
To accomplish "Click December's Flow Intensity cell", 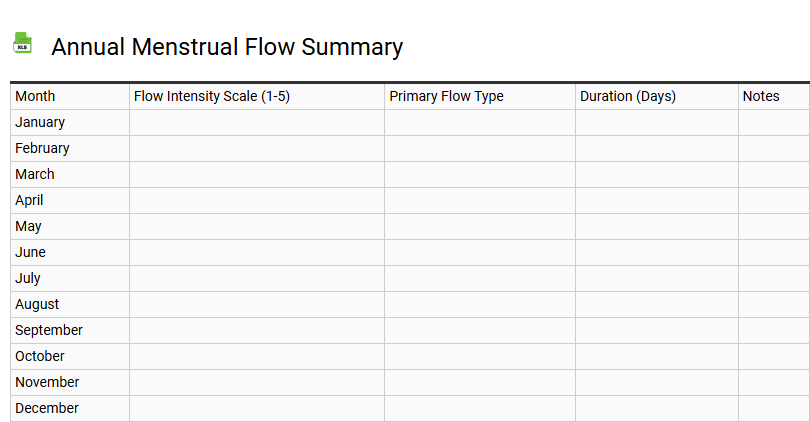I will coord(257,409).
